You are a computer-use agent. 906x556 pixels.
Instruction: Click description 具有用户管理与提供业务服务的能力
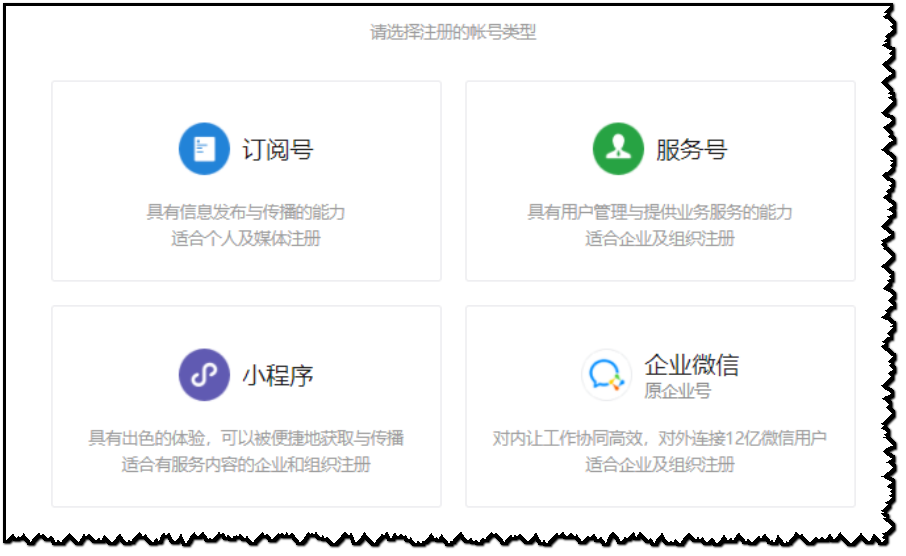(x=659, y=212)
